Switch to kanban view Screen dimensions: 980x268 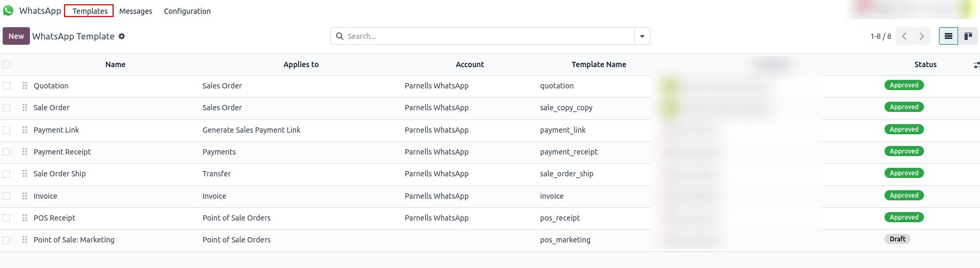point(968,36)
